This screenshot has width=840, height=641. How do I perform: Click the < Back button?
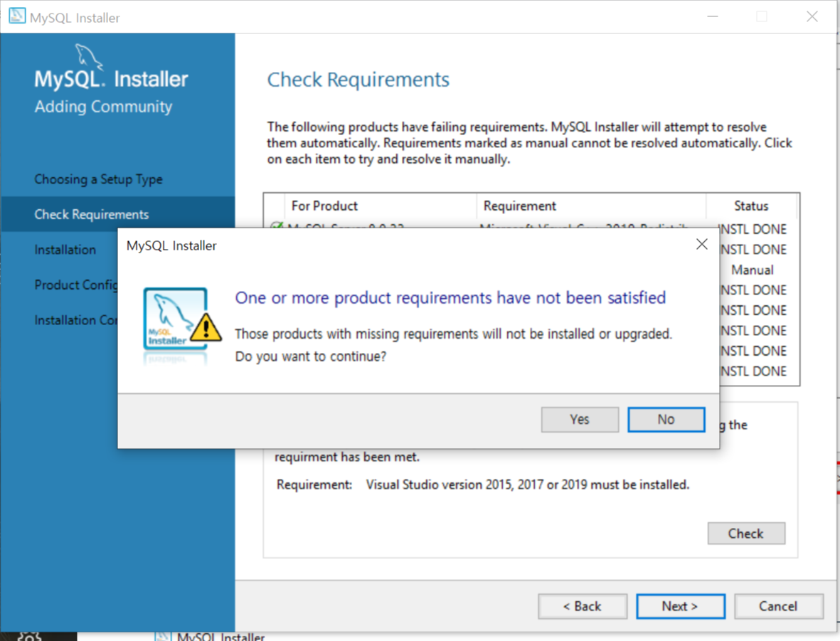pos(583,606)
